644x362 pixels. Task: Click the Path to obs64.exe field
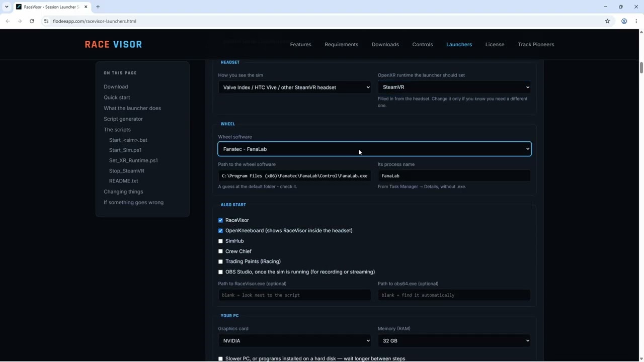click(x=454, y=295)
